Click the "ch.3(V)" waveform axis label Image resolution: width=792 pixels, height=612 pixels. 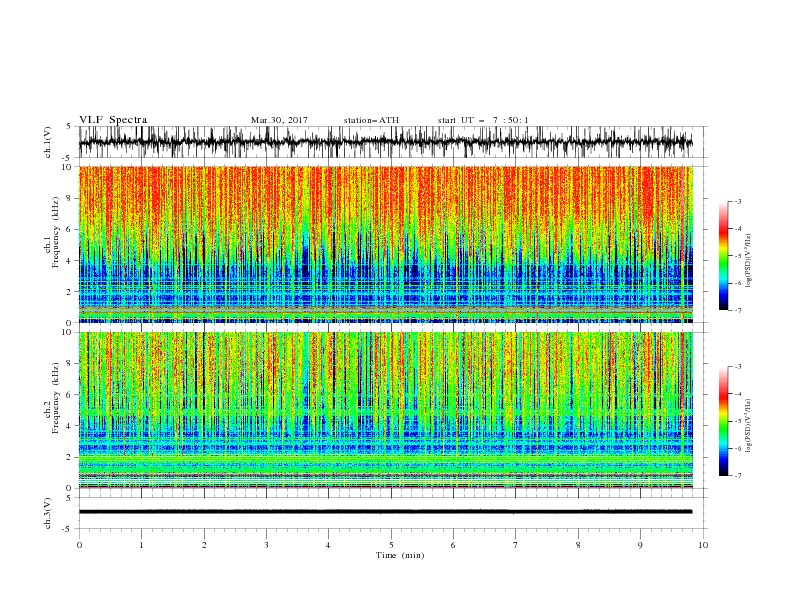(48, 513)
